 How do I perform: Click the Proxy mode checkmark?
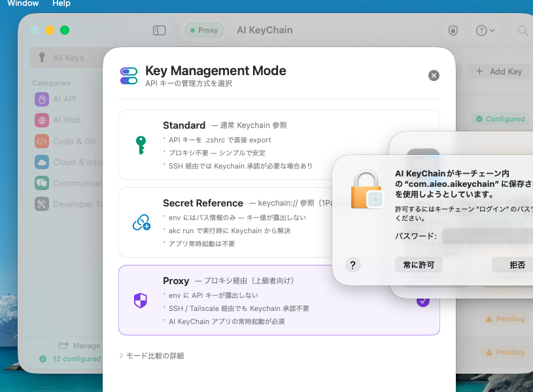(x=423, y=301)
